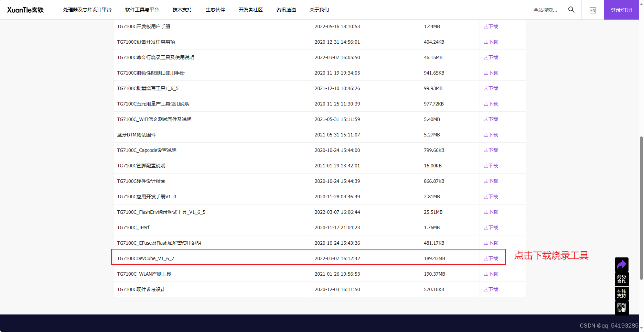Open 在线支持 floating button
This screenshot has height=332, width=644.
tap(622, 294)
